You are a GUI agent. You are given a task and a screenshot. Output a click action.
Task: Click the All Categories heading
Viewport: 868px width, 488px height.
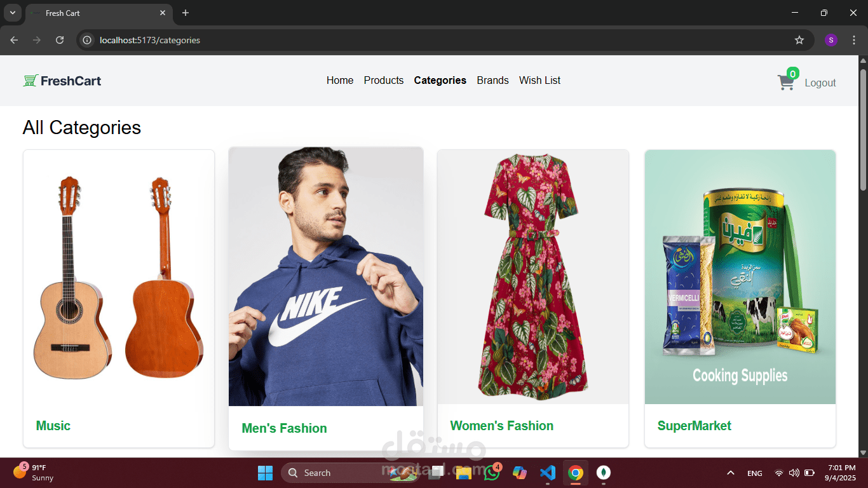82,128
